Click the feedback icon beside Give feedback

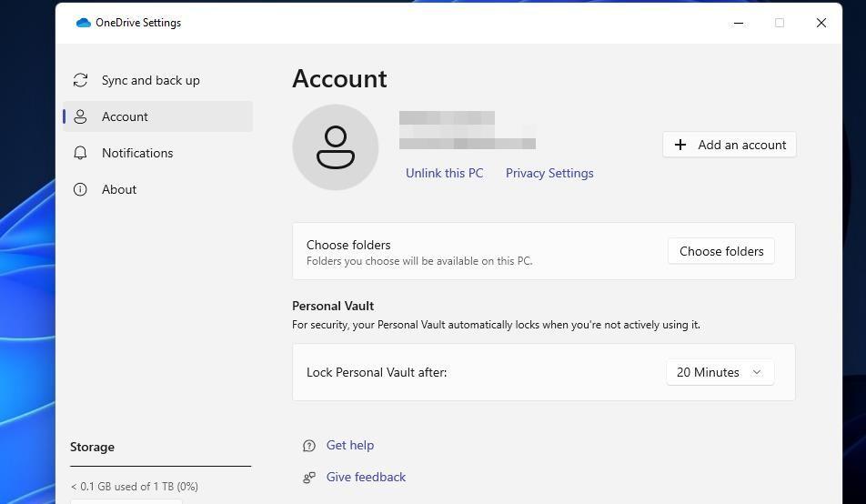[309, 478]
